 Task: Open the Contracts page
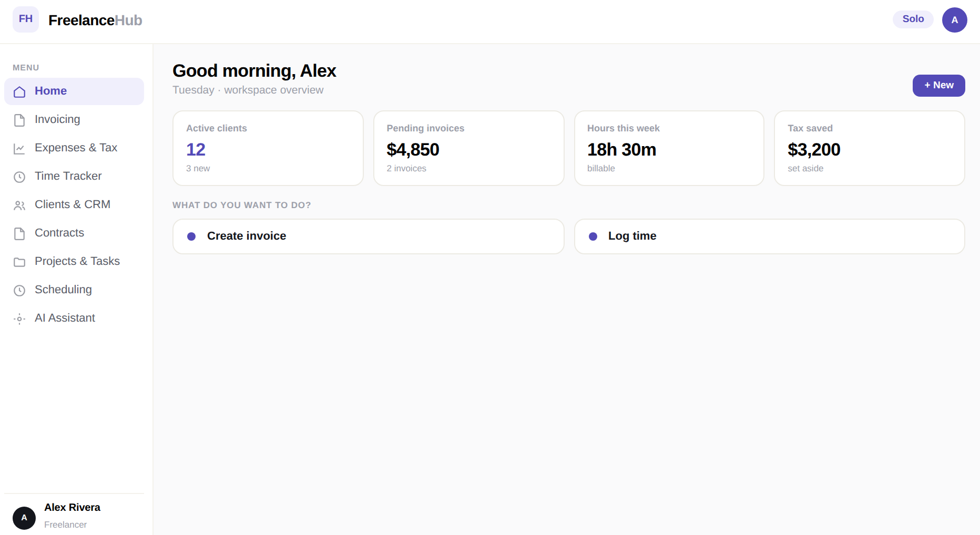[x=74, y=233]
